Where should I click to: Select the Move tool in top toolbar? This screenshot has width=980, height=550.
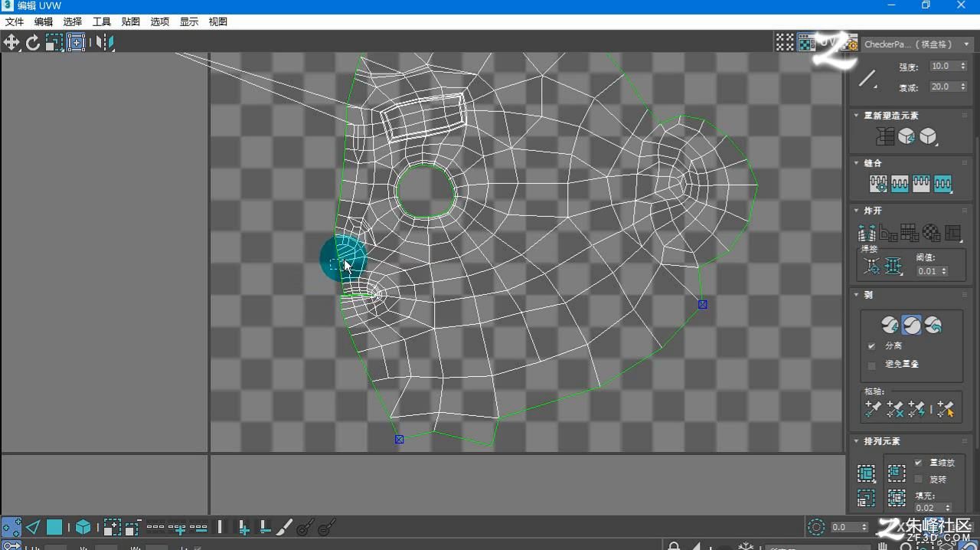(x=11, y=43)
